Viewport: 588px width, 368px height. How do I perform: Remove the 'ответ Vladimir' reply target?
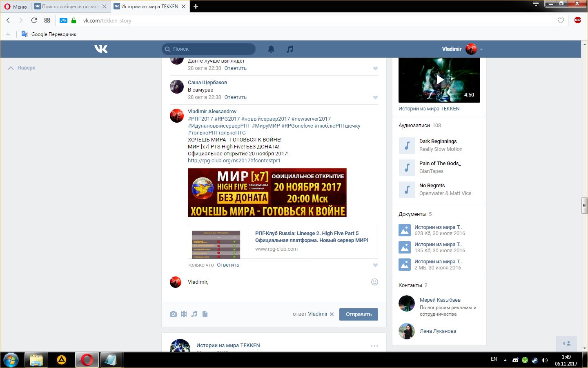pos(332,314)
